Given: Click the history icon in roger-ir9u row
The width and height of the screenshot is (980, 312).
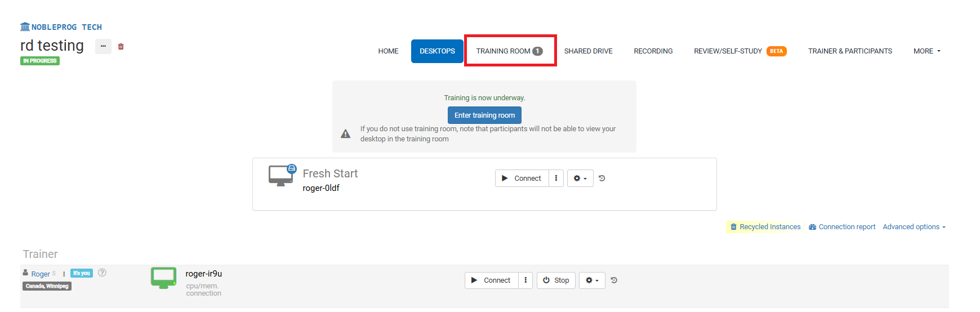Looking at the screenshot, I should pyautogui.click(x=614, y=280).
